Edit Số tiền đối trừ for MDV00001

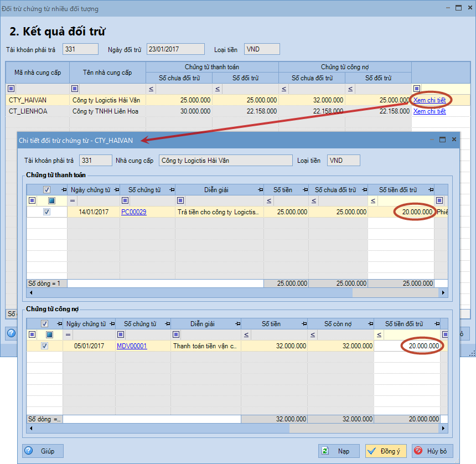point(408,346)
